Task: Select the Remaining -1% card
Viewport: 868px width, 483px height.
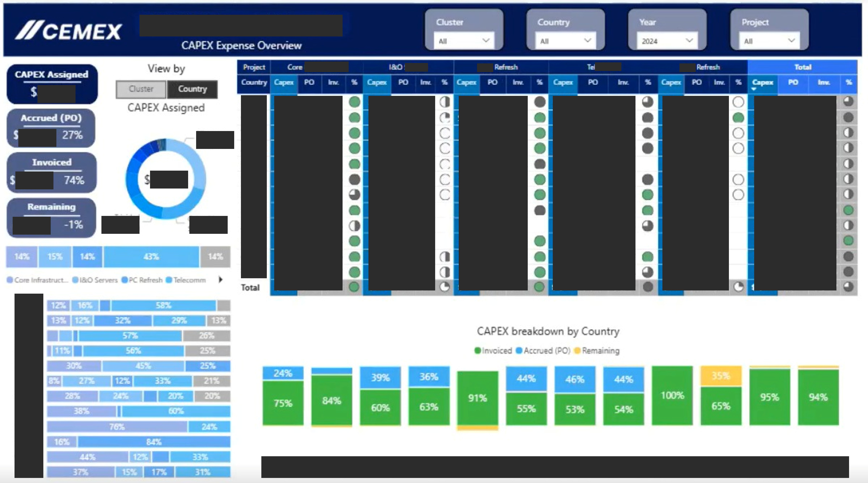Action: (x=52, y=218)
